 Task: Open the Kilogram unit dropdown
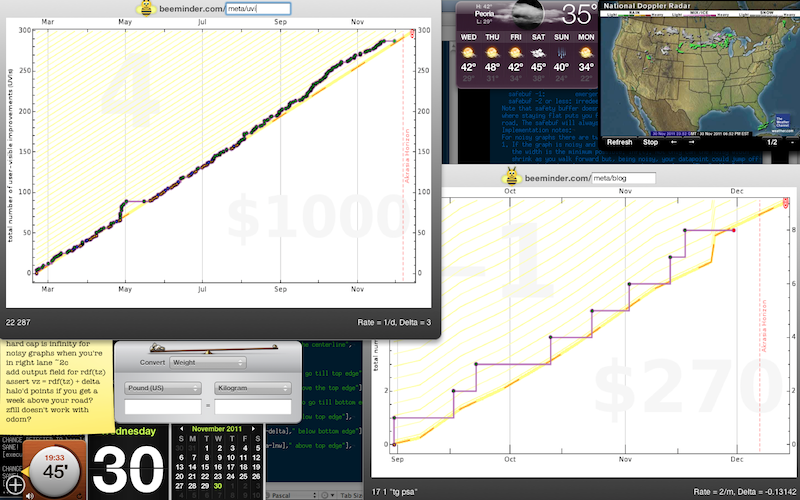click(x=253, y=388)
